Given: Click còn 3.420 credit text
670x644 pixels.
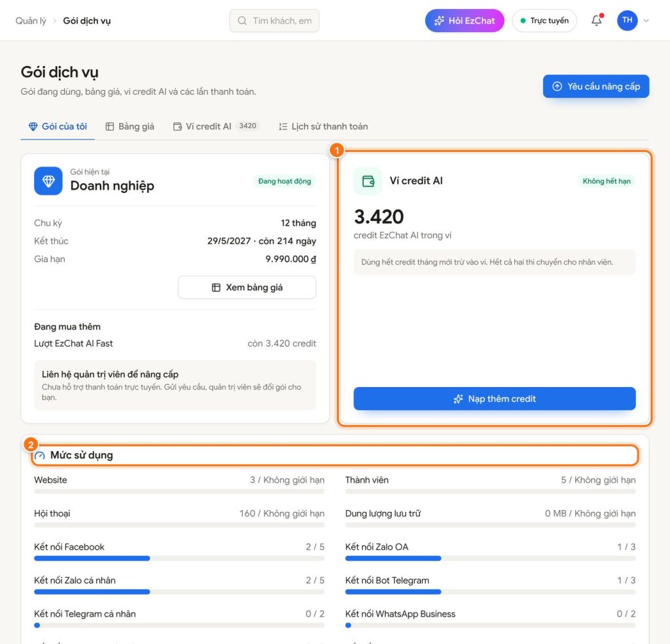Looking at the screenshot, I should (x=281, y=343).
